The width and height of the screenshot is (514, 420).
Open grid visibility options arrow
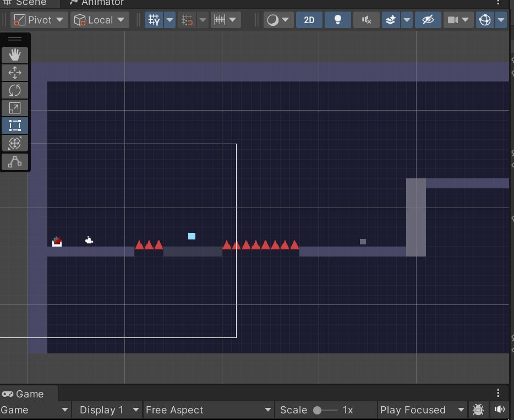tap(169, 20)
